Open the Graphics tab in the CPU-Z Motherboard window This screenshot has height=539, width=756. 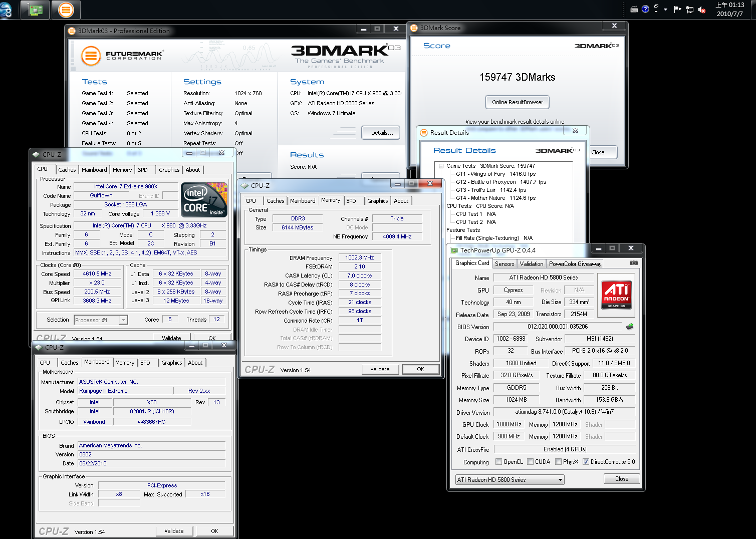pos(172,363)
